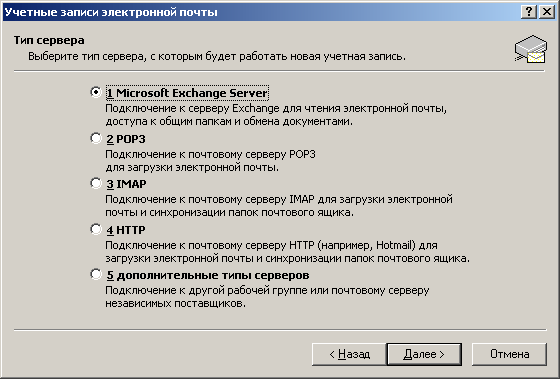Click the "4 HTTP" label text
The image size is (560, 379).
[x=126, y=230]
